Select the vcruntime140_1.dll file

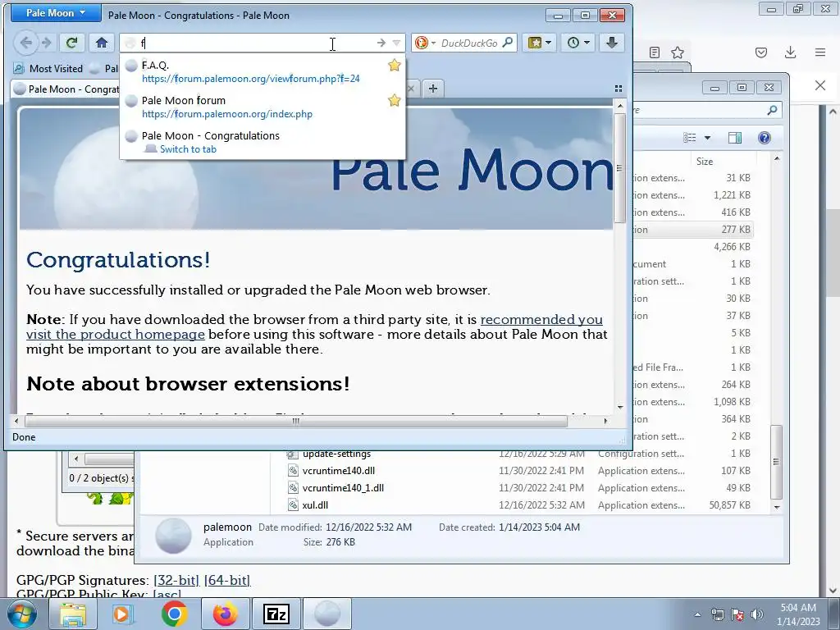pyautogui.click(x=343, y=488)
